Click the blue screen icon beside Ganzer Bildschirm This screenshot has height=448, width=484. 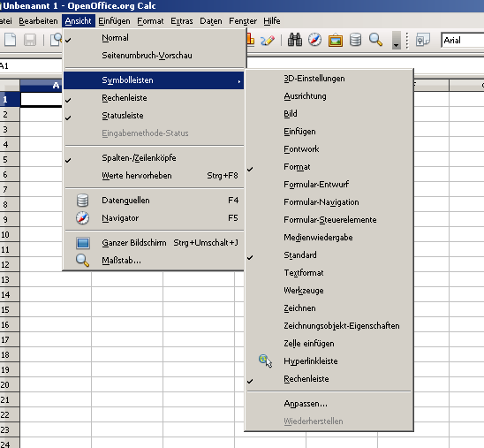83,243
